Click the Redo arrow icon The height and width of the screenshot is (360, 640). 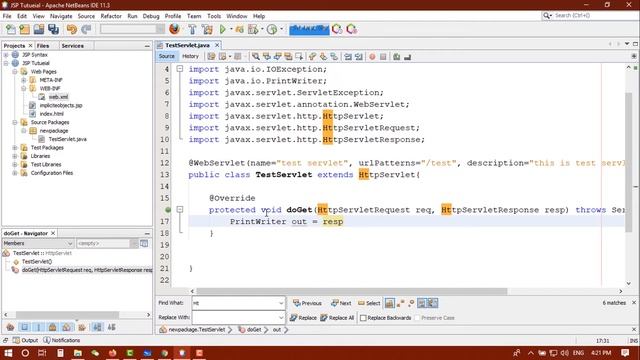pos(86,29)
